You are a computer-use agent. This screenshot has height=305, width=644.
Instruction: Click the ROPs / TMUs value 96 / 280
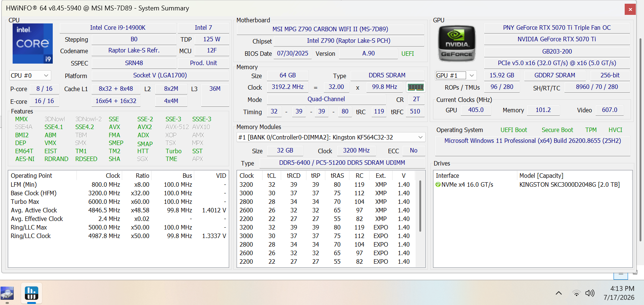point(502,87)
